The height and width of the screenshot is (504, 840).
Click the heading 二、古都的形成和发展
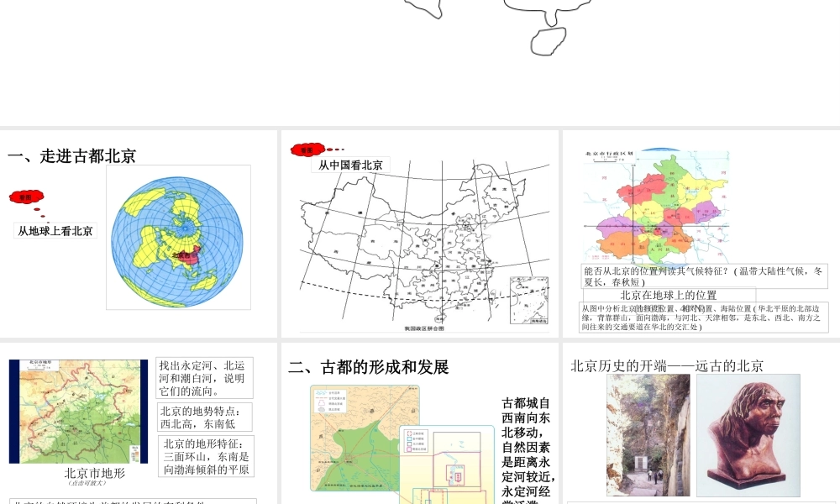tap(369, 367)
